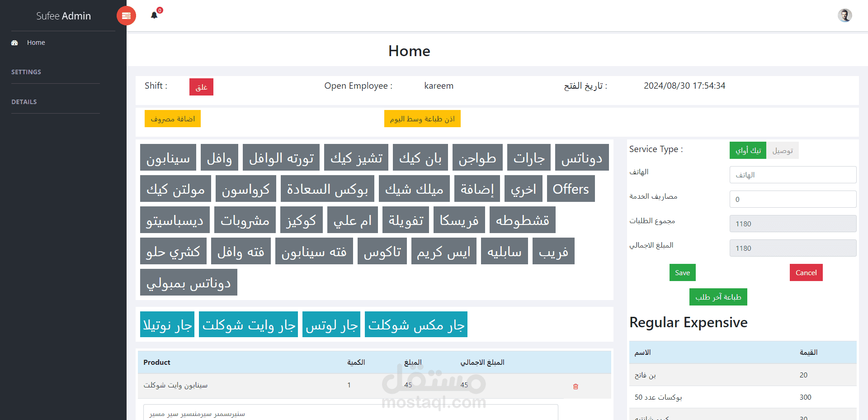
Task: Delete the سينابون وايت شوكلت row with the trash icon
Action: pyautogui.click(x=576, y=387)
